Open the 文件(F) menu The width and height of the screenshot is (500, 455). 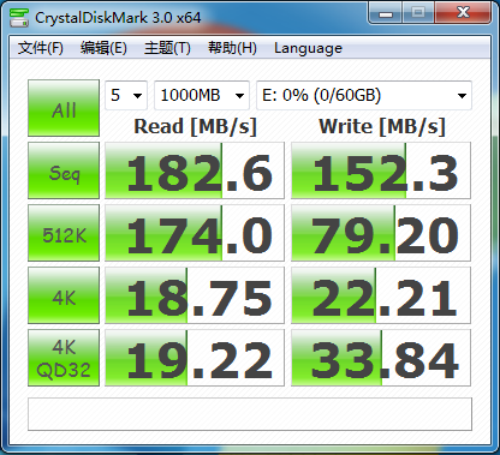click(x=41, y=48)
